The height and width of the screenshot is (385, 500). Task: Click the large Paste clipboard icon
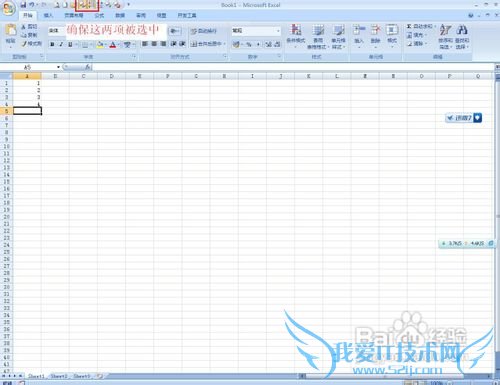click(x=11, y=30)
